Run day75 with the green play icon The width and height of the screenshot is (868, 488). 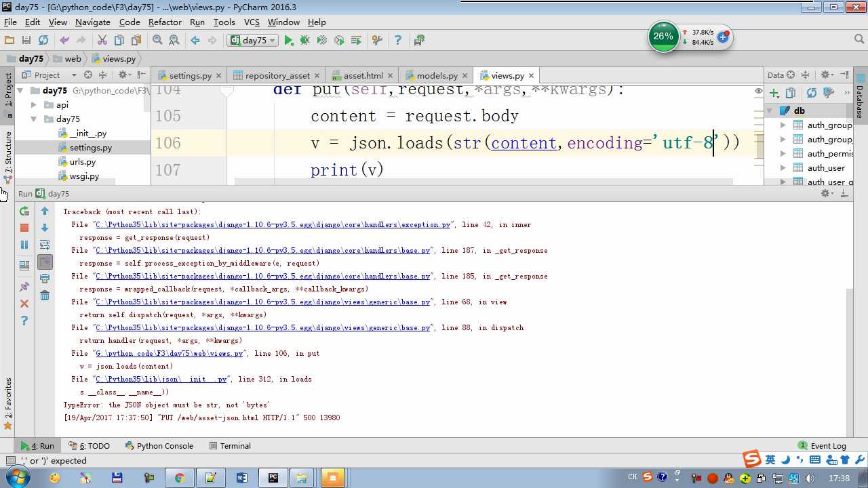[x=289, y=41]
